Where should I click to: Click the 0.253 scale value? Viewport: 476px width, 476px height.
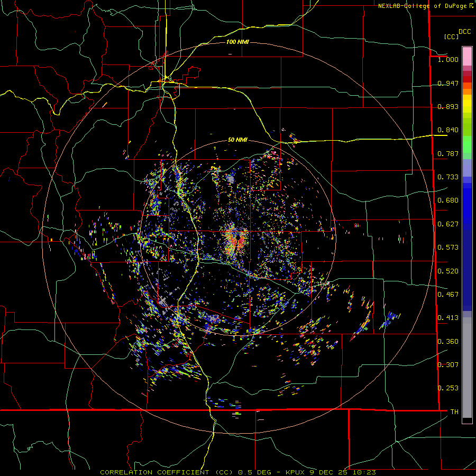(x=448, y=388)
